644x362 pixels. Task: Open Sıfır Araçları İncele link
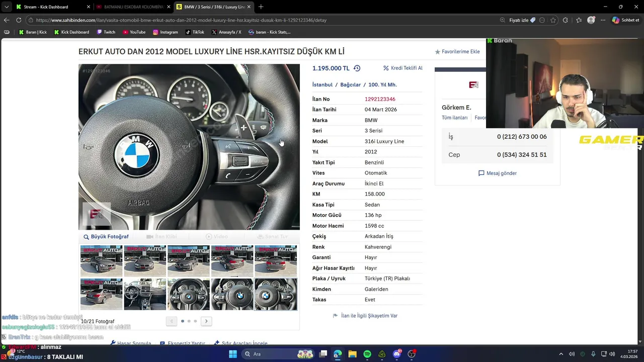click(x=240, y=343)
